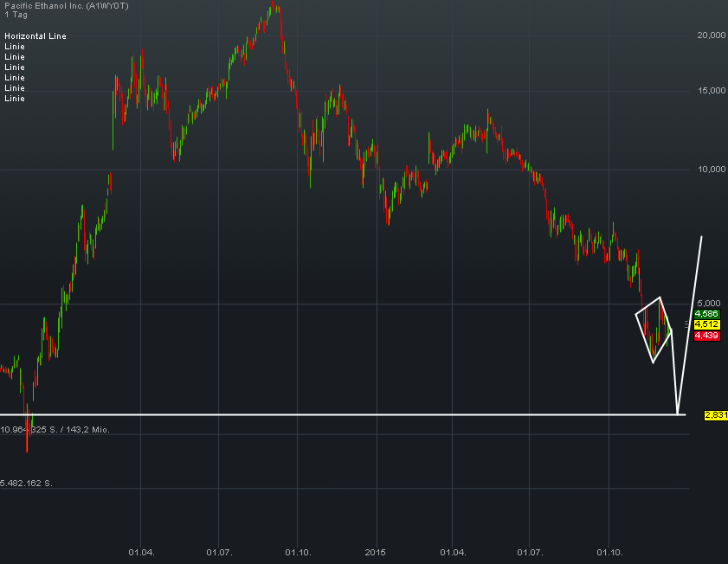Screen dimensions: 728x564
Task: Click the price axis drag handle icon
Action: pos(686,324)
